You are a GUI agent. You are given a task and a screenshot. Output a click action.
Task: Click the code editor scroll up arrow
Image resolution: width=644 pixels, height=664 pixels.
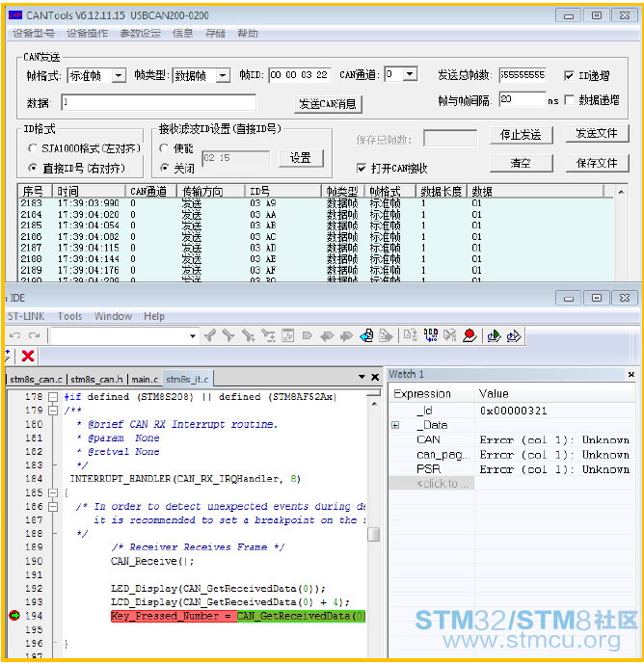374,404
